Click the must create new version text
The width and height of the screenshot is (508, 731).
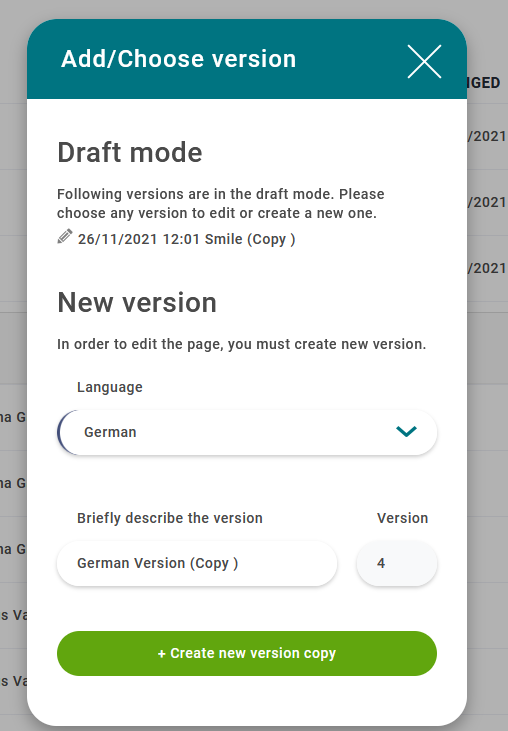pyautogui.click(x=241, y=345)
